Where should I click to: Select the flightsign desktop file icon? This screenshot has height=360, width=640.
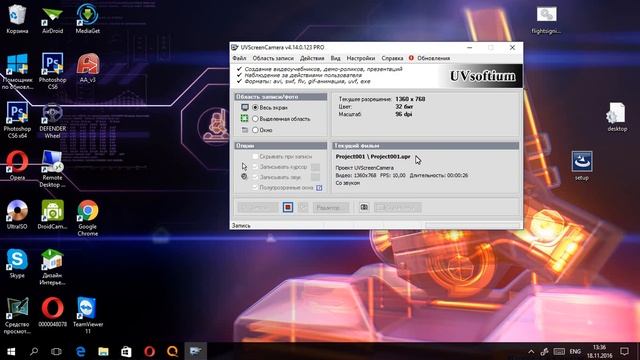tap(546, 20)
